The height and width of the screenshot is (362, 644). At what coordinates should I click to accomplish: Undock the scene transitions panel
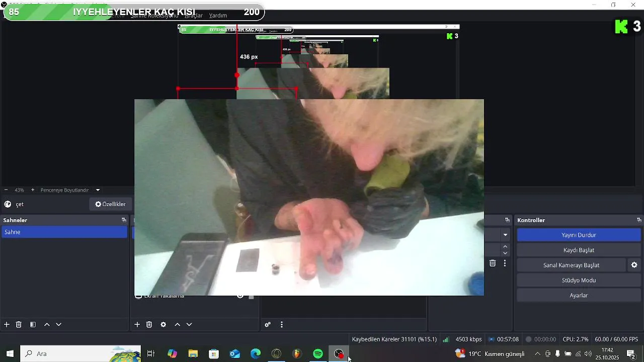click(507, 220)
